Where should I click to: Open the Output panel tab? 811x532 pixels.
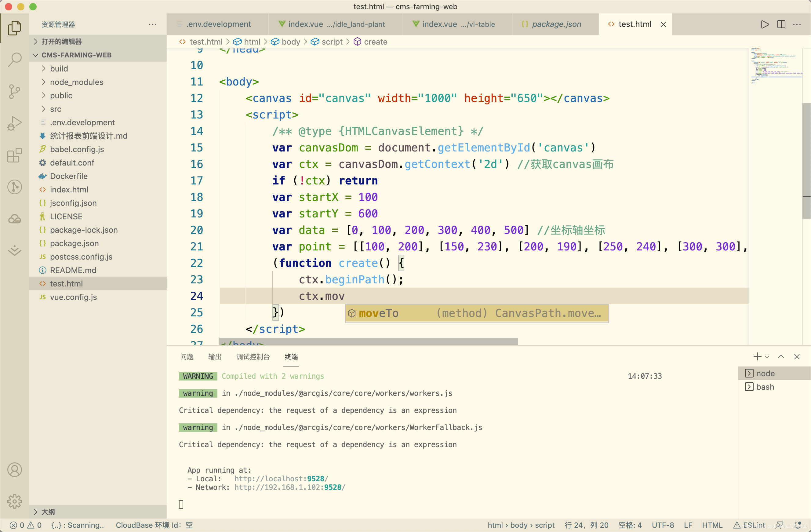pos(215,357)
